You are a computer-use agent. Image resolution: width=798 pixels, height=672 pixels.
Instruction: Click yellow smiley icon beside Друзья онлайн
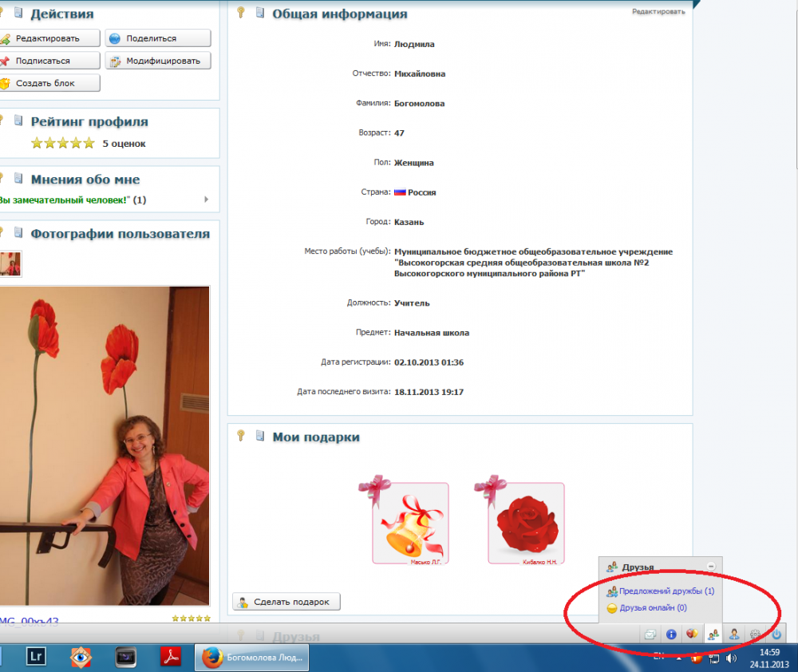pyautogui.click(x=612, y=608)
